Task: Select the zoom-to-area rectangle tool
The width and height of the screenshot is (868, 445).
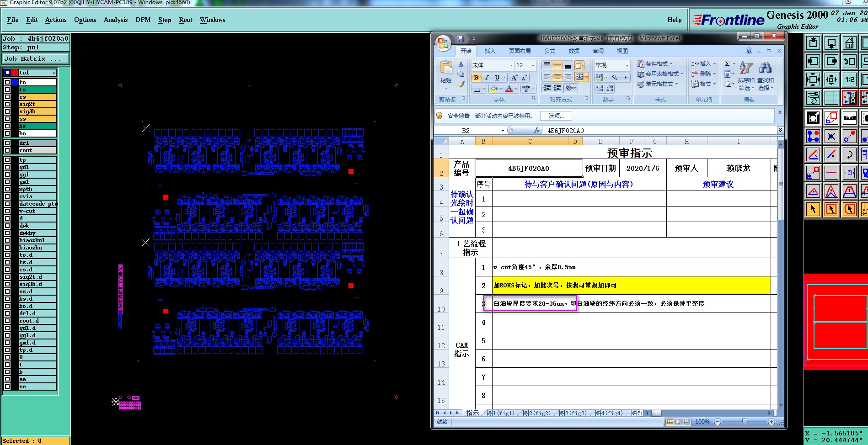Action: (x=831, y=118)
